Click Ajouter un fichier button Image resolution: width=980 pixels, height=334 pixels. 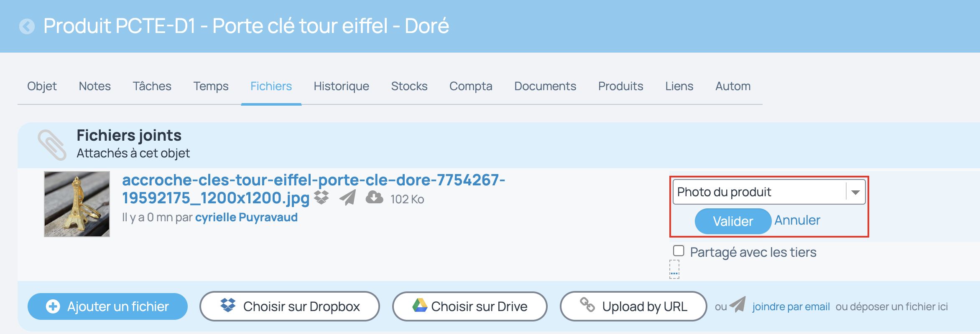107,306
